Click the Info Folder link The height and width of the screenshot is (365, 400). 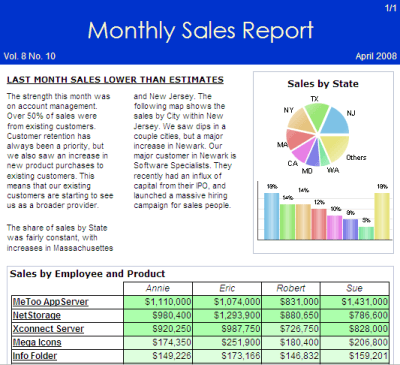point(35,356)
